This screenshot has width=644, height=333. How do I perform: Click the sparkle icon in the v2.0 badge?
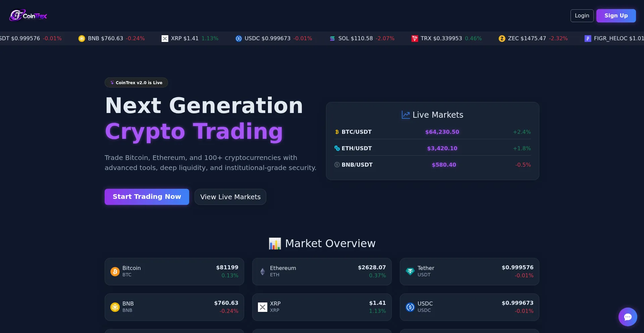(x=112, y=82)
